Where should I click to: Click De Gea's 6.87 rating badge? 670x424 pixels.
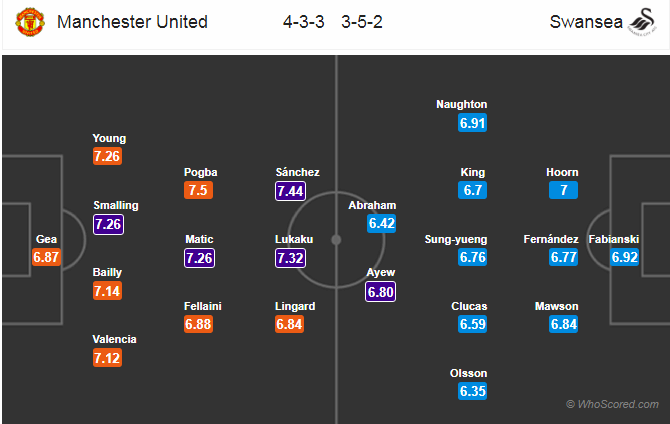pyautogui.click(x=47, y=257)
